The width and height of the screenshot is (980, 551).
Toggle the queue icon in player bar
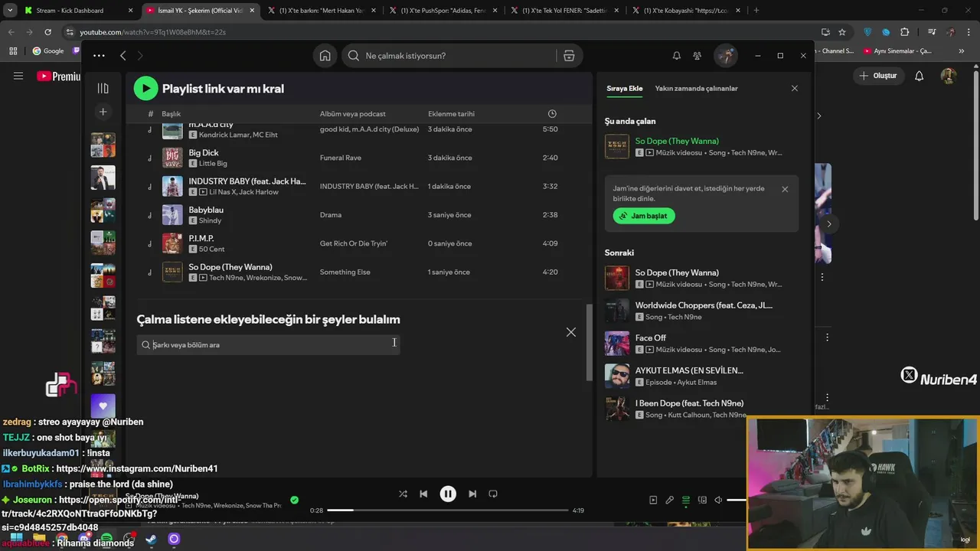pos(686,500)
